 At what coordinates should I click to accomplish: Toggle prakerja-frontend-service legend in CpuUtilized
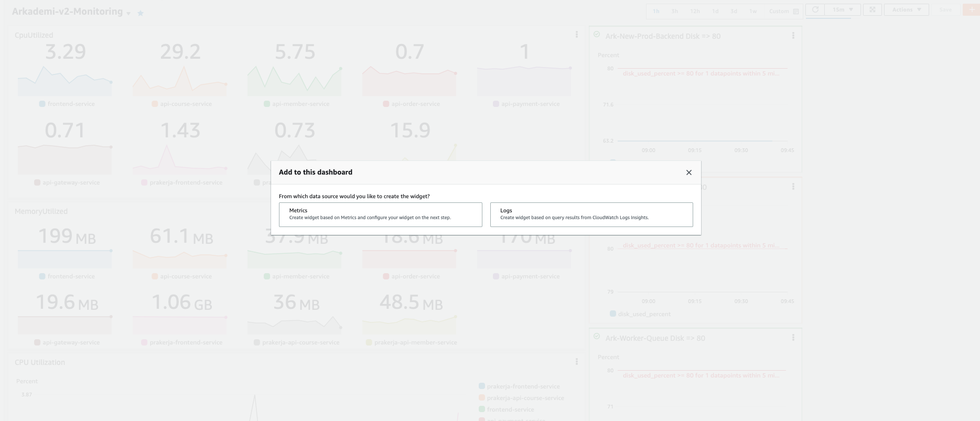point(182,182)
